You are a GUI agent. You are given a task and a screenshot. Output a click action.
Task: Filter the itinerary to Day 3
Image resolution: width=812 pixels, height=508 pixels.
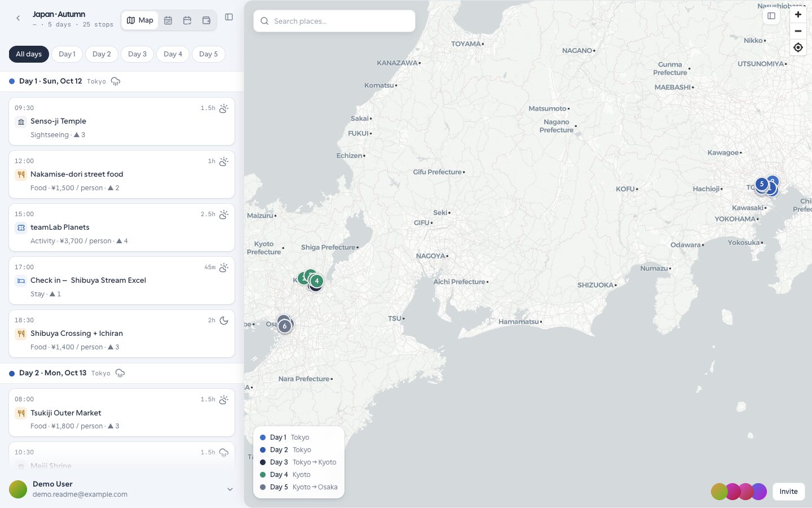click(138, 54)
